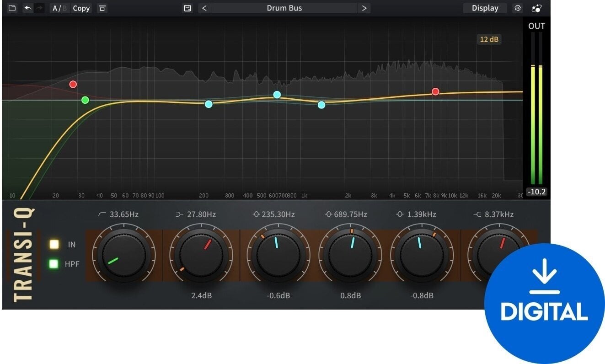Click the undo arrow icon
Image resolution: width=605 pixels, height=364 pixels.
(x=28, y=8)
